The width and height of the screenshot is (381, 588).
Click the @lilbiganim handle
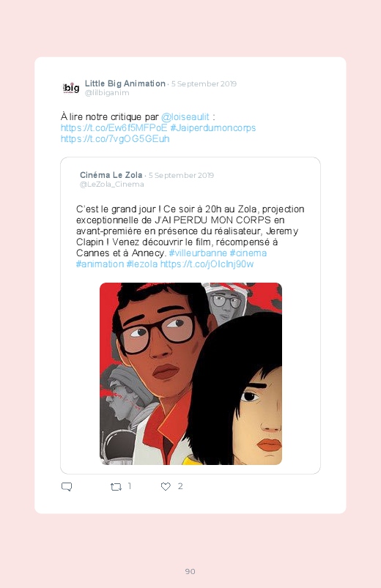107,92
